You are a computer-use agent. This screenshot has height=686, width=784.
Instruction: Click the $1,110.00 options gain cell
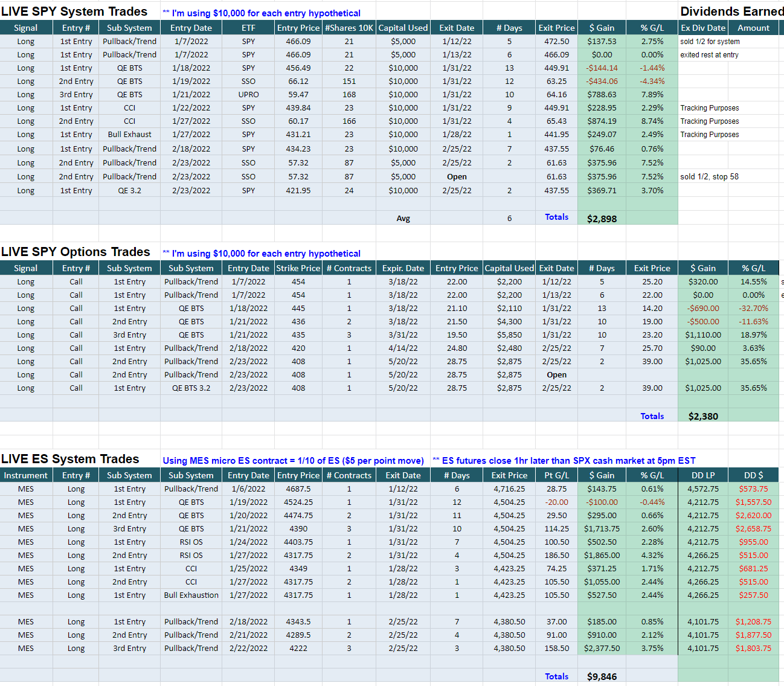pyautogui.click(x=703, y=335)
